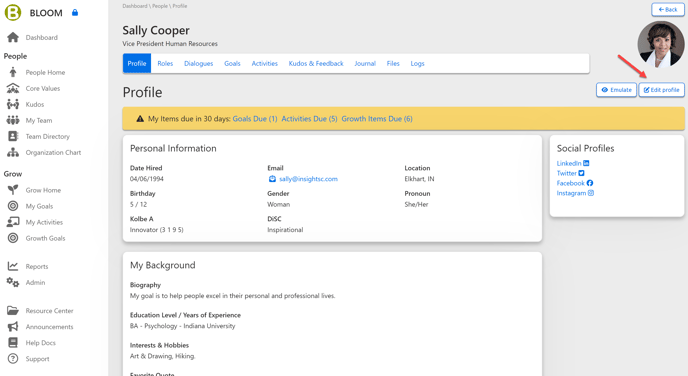Click the Announcements megaphone icon
The width and height of the screenshot is (688, 376).
point(13,326)
